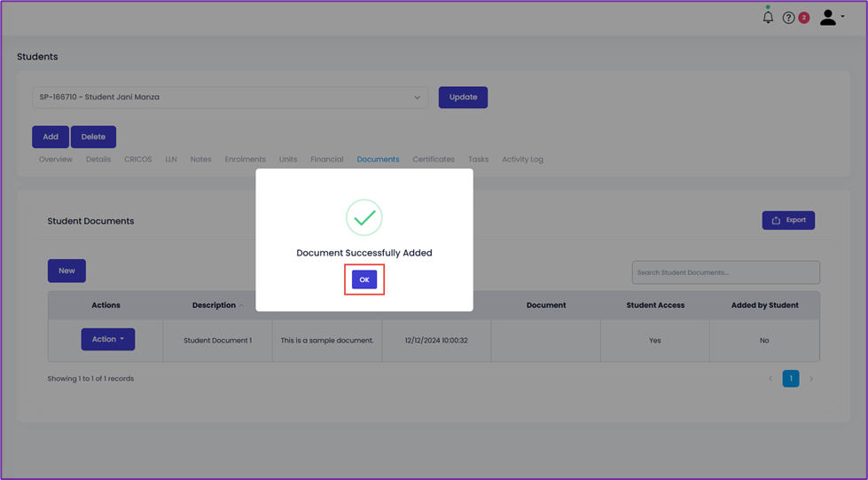Image resolution: width=868 pixels, height=480 pixels.
Task: Open the notifications bell
Action: pos(768,17)
